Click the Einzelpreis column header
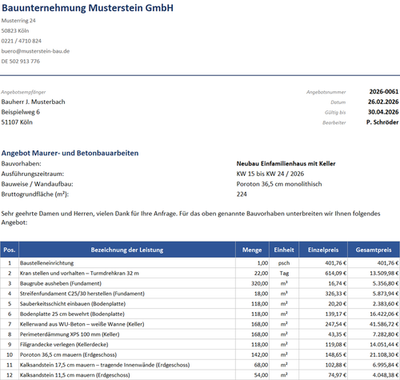The width and height of the screenshot is (400, 380). pyautogui.click(x=323, y=250)
